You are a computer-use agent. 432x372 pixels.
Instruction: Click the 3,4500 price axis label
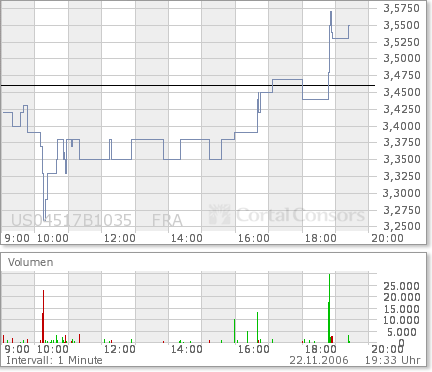point(402,92)
